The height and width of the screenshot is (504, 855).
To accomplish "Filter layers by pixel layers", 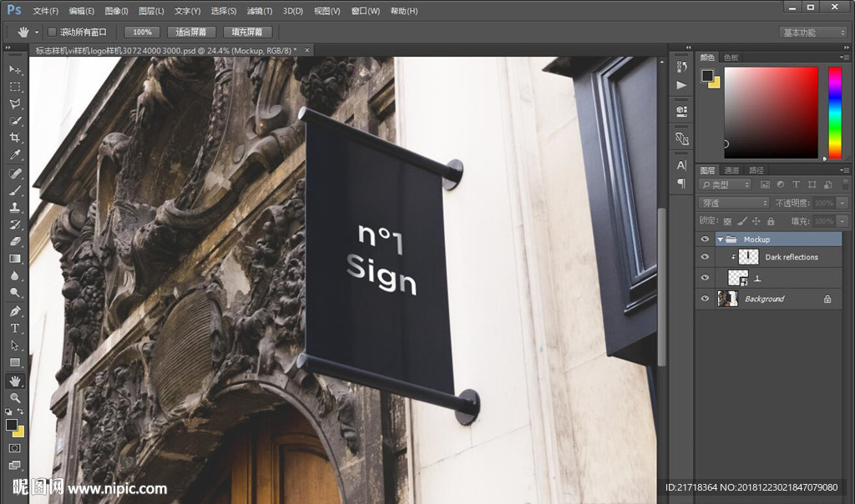I will pos(765,184).
